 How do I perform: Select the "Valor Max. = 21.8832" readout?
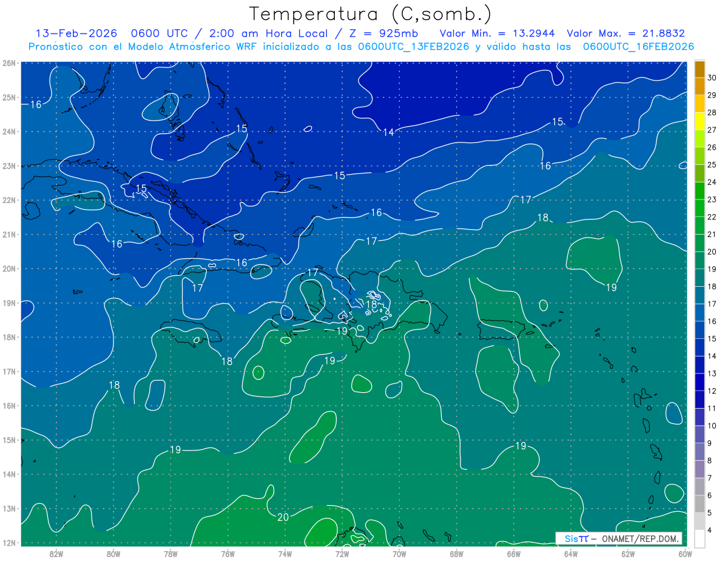click(626, 33)
